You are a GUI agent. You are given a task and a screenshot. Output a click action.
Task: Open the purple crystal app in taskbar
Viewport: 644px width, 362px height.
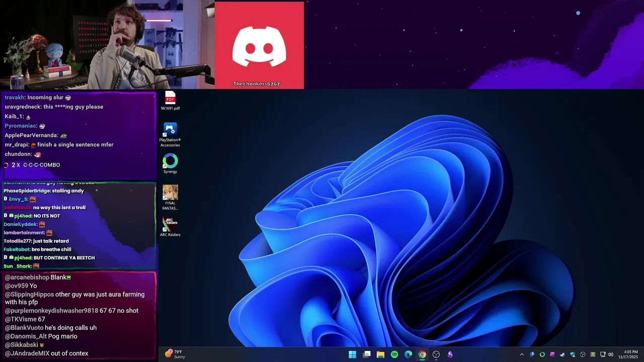(450, 354)
